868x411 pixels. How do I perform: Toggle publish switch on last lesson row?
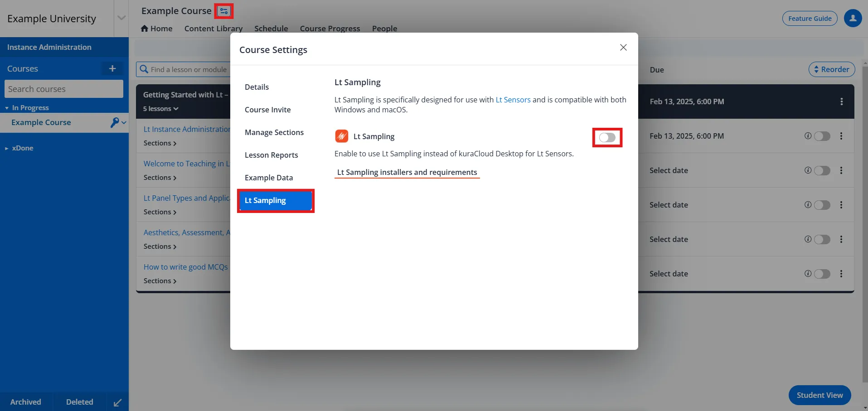click(822, 274)
